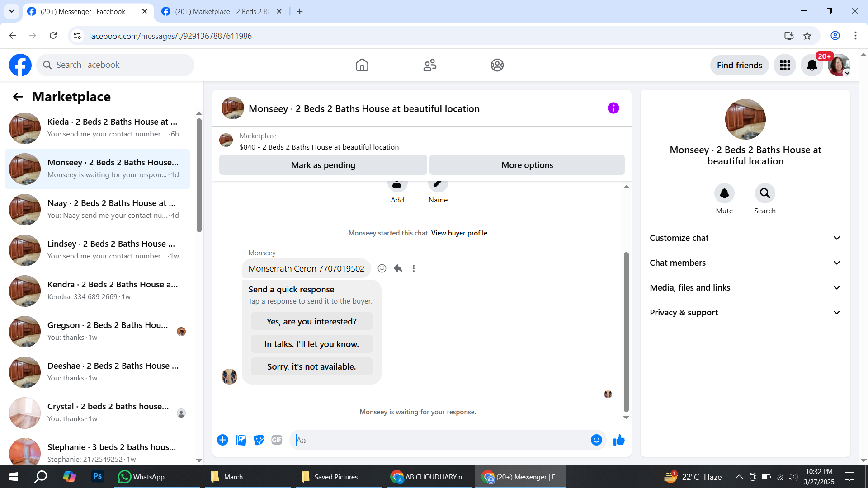Click the conversation list scrollbar
The height and width of the screenshot is (488, 868).
coord(199,175)
